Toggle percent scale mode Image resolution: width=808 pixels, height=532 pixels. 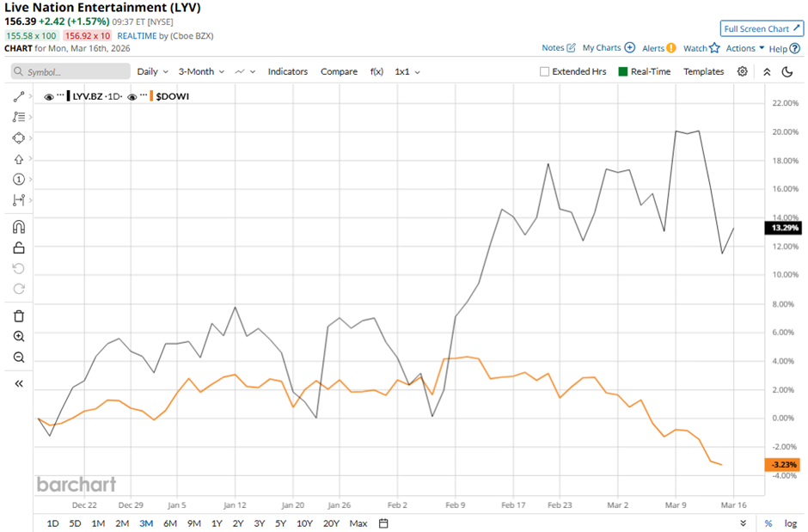[x=768, y=523]
